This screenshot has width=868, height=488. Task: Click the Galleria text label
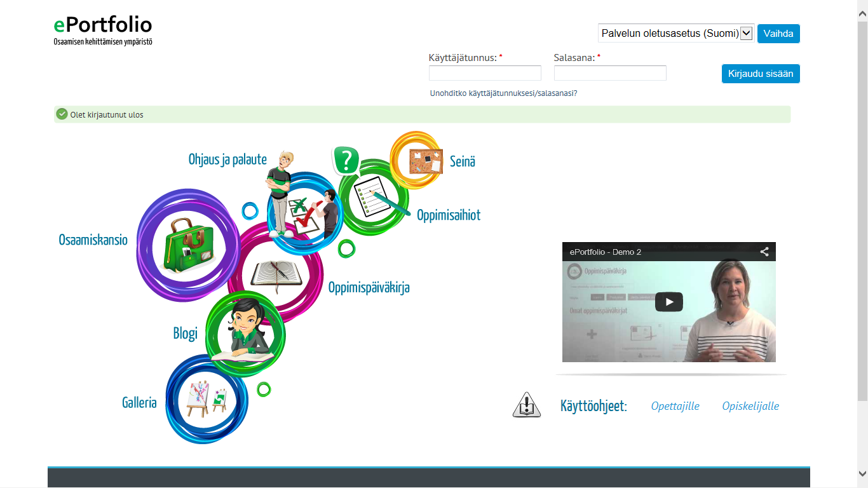click(139, 403)
